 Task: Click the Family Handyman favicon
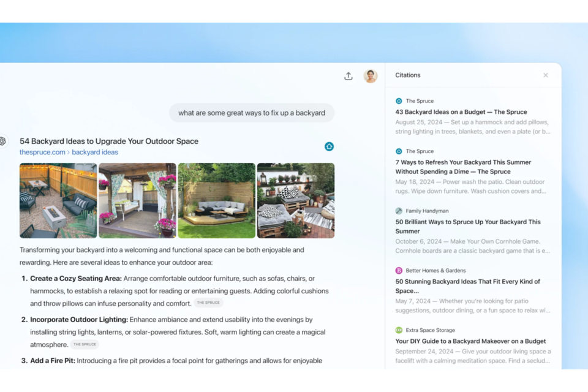tap(399, 211)
